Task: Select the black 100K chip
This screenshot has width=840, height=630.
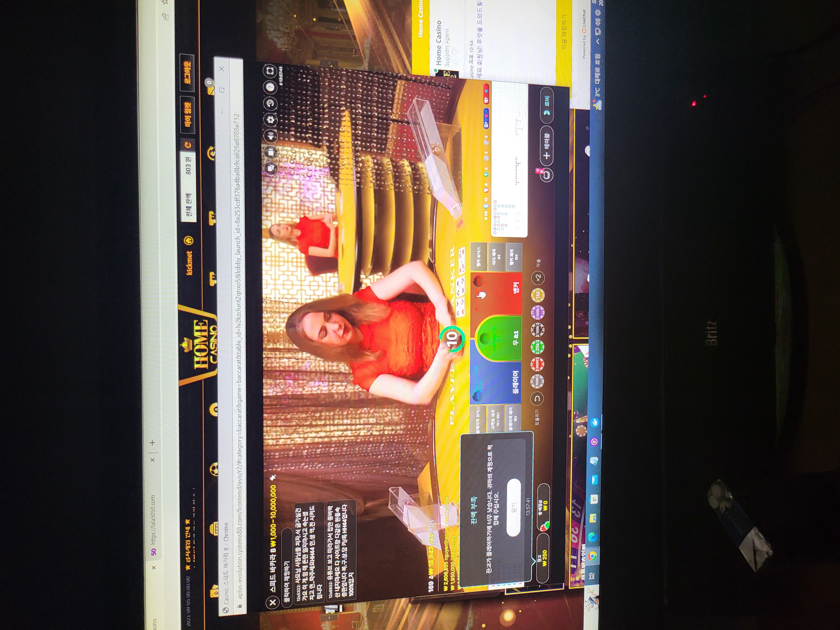Action: [538, 329]
